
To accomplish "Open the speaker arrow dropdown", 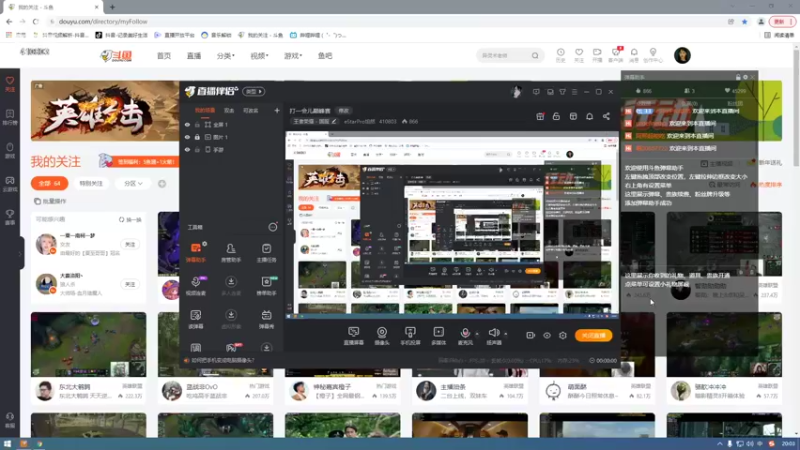I will click(506, 334).
